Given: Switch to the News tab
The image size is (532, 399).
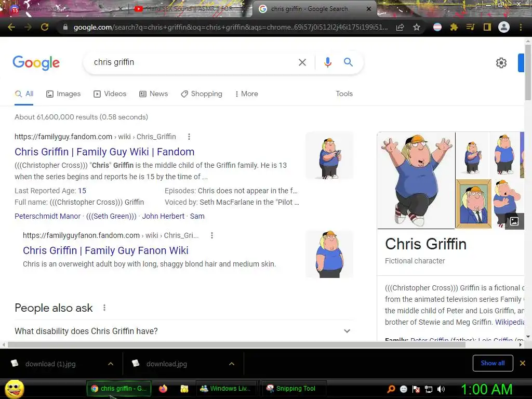Looking at the screenshot, I should pos(154,94).
